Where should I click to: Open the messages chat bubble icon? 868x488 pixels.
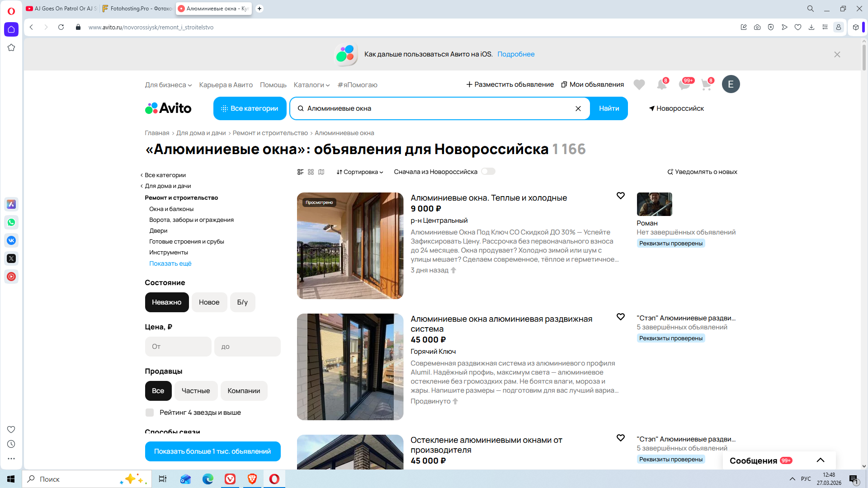[x=684, y=84]
